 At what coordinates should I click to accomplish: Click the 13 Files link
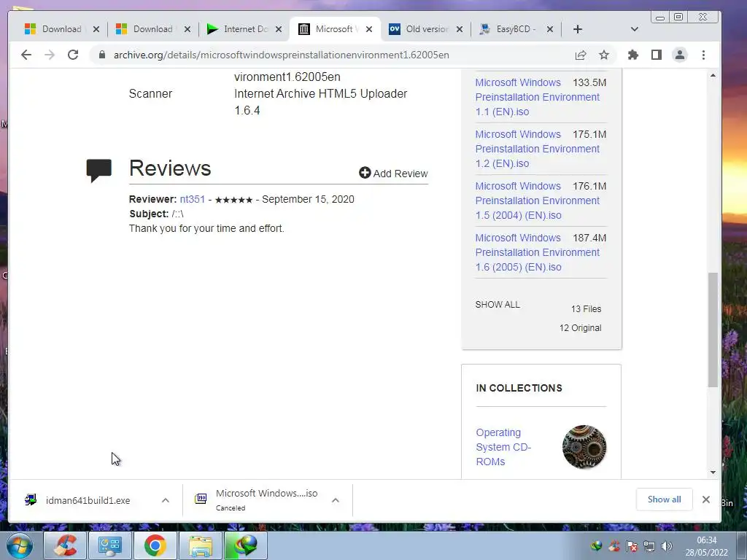[586, 309]
